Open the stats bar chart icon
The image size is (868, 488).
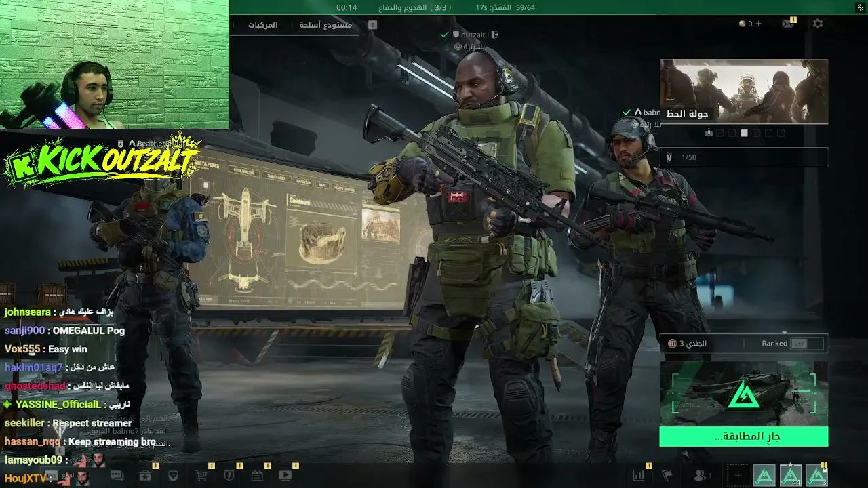click(639, 476)
